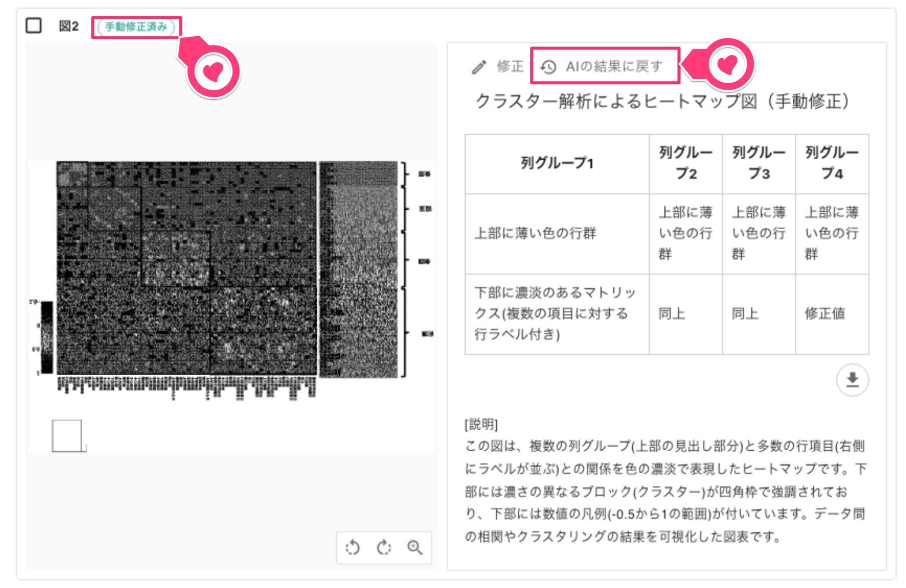Download the table with the download icon
Viewport: 906px width, 588px height.
(x=852, y=380)
